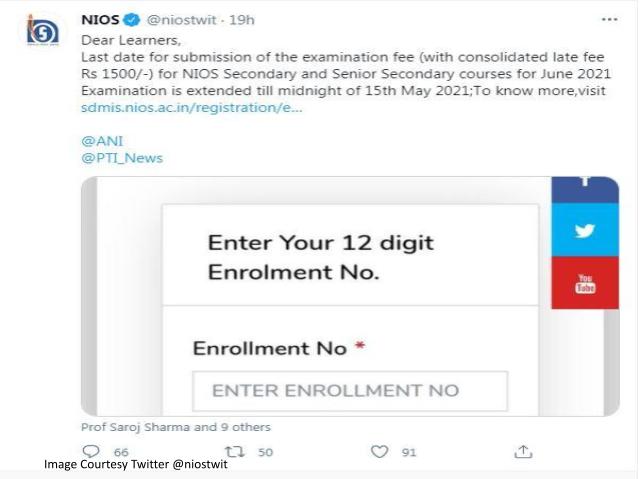Open the tweet's more options menu
The height and width of the screenshot is (479, 640).
click(x=610, y=19)
